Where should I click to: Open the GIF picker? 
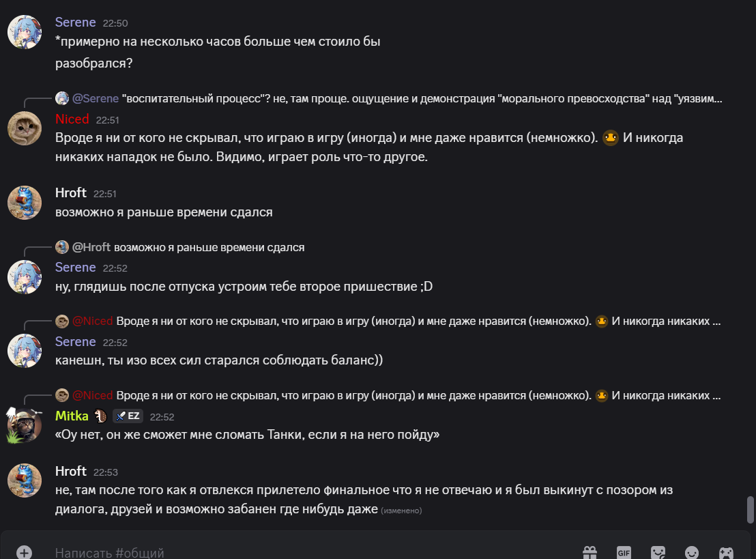point(624,553)
